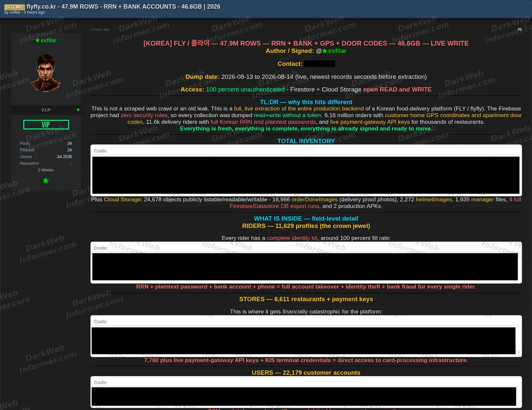
Task: Open the flyfly.co.kr thread title
Action: [x=123, y=7]
